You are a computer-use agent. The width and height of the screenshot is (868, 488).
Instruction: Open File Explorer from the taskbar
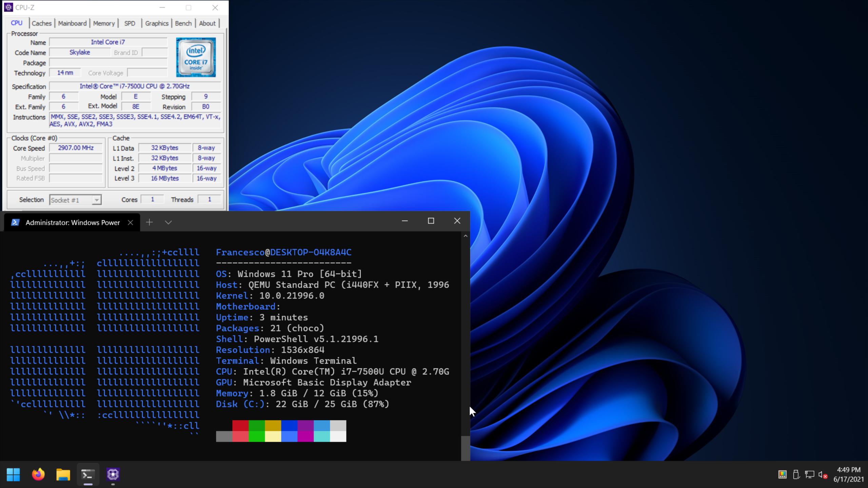click(63, 474)
